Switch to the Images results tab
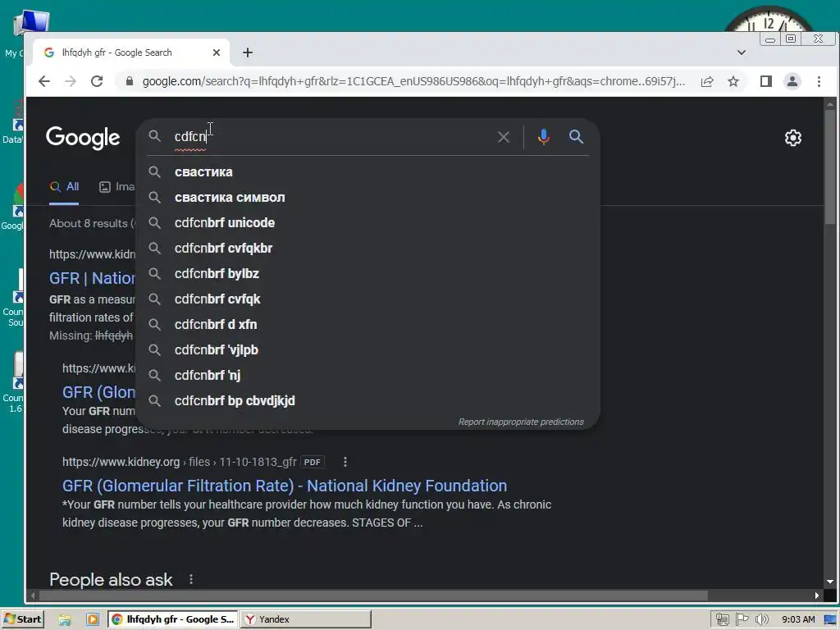840x630 pixels. pyautogui.click(x=116, y=187)
